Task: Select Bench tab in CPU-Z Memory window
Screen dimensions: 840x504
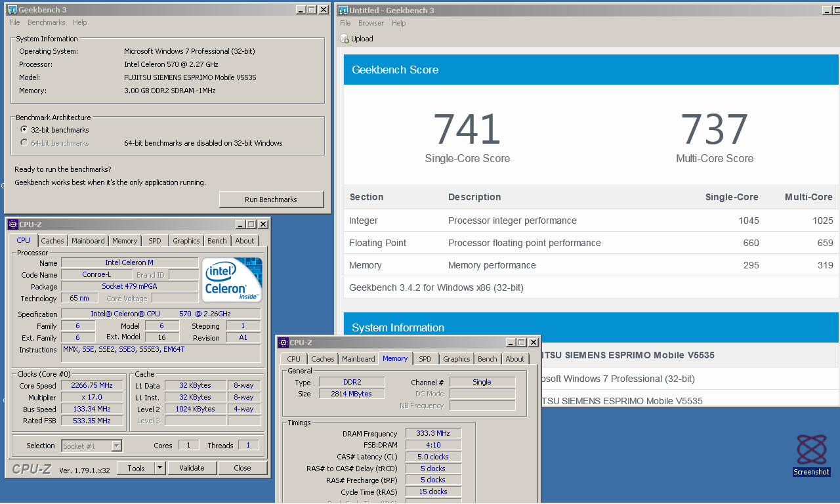Action: tap(488, 359)
